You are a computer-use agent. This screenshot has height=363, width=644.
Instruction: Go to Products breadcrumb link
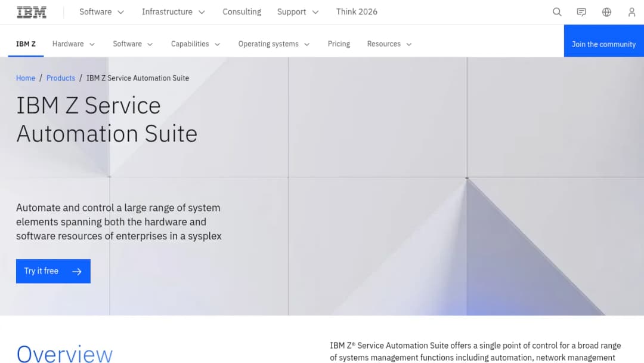[x=61, y=78]
